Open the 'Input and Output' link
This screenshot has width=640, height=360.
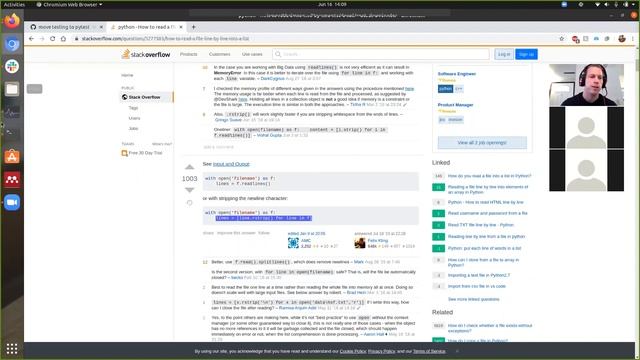pyautogui.click(x=231, y=164)
